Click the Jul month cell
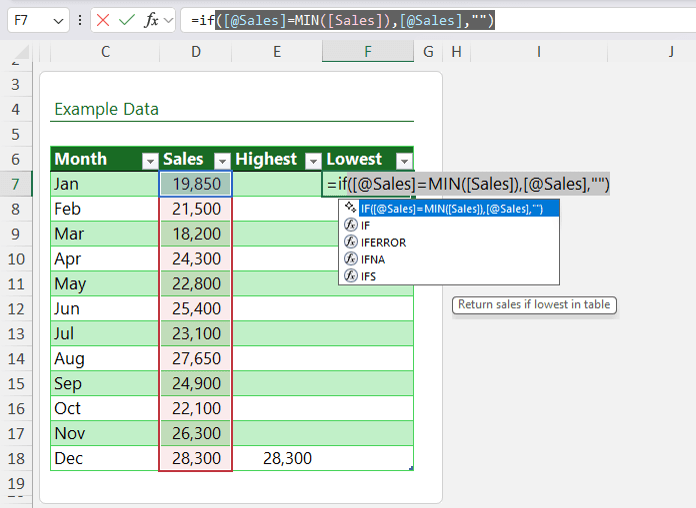 (105, 333)
